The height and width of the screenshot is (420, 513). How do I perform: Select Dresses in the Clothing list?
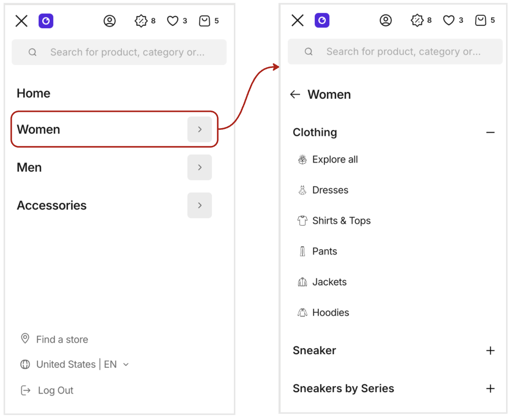(330, 190)
